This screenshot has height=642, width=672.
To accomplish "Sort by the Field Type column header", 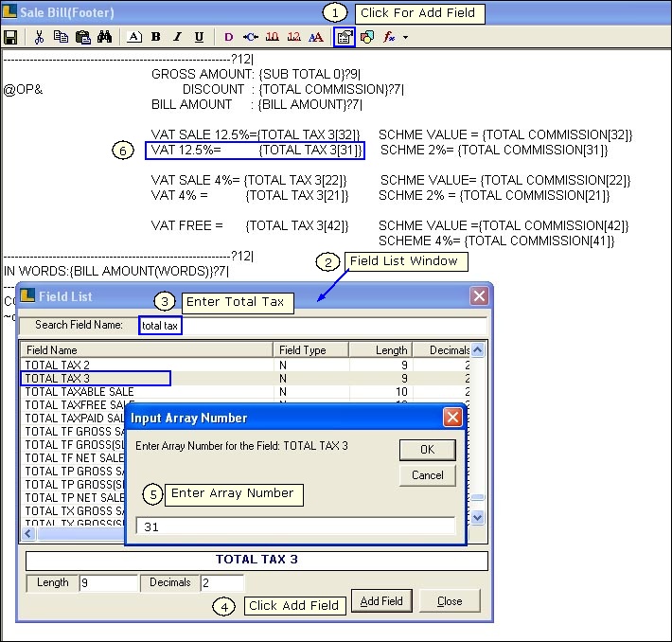I will click(x=311, y=350).
